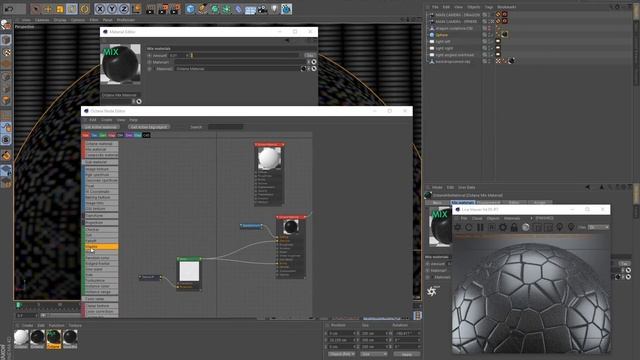Screen dimensions: 640x360
Task: Click the Make Editable icon
Action: (x=6, y=25)
